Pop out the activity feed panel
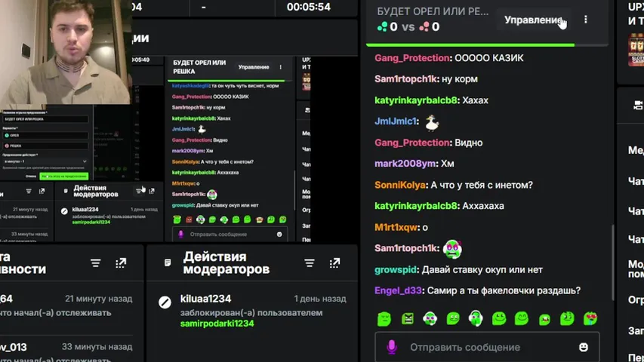Screen dimensions: 644x362 [x=120, y=263]
